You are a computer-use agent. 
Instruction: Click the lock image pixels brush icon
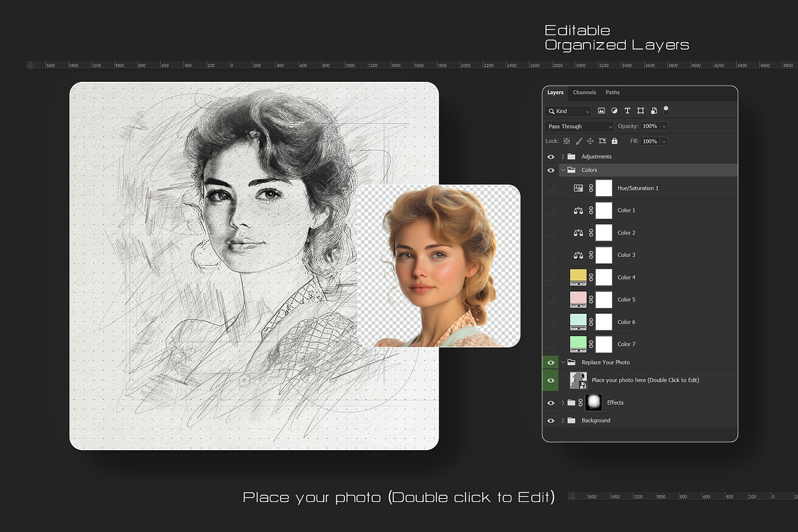click(579, 141)
